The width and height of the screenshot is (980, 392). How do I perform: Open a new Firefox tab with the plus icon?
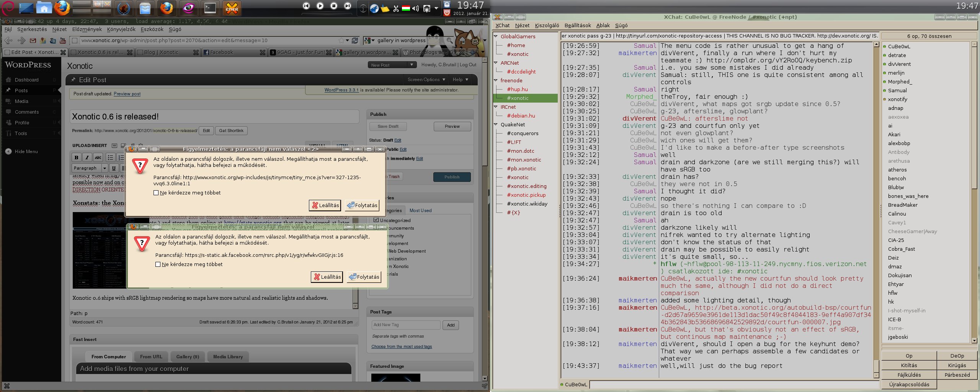[473, 52]
